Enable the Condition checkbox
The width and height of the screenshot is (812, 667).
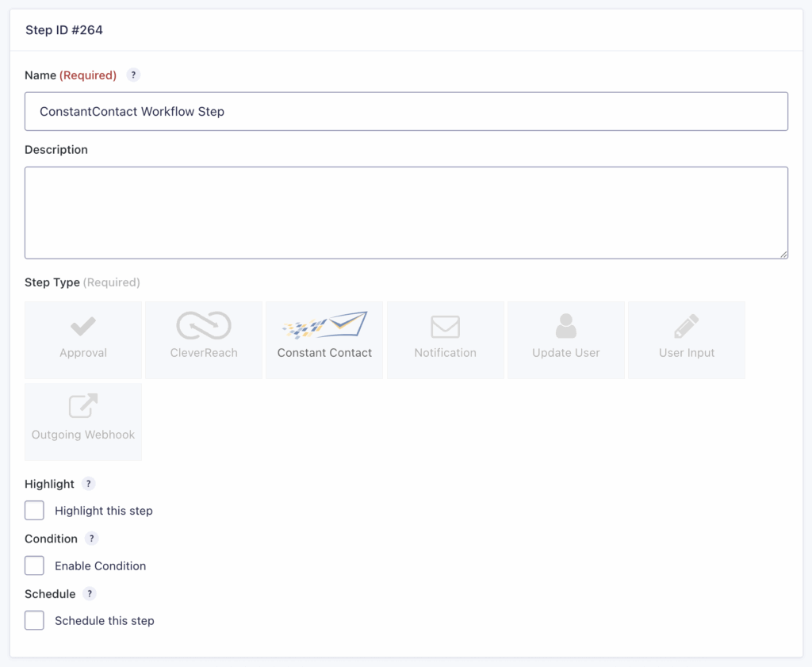coord(34,565)
